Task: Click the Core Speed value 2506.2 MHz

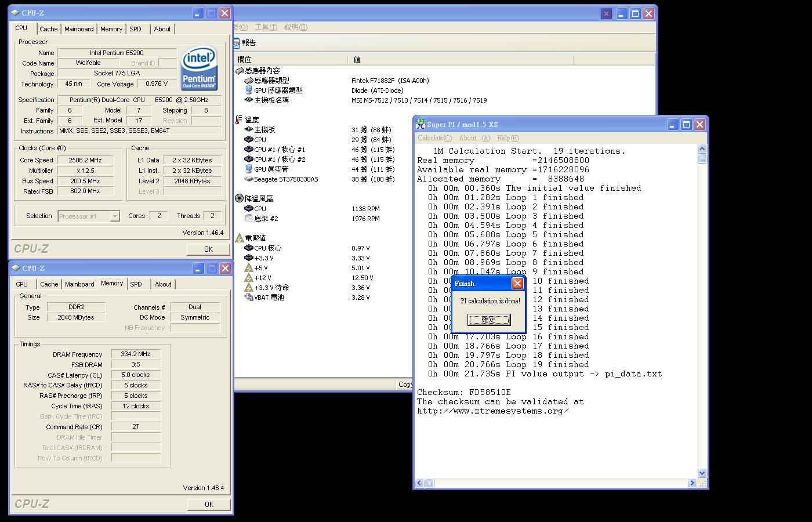Action: (85, 160)
